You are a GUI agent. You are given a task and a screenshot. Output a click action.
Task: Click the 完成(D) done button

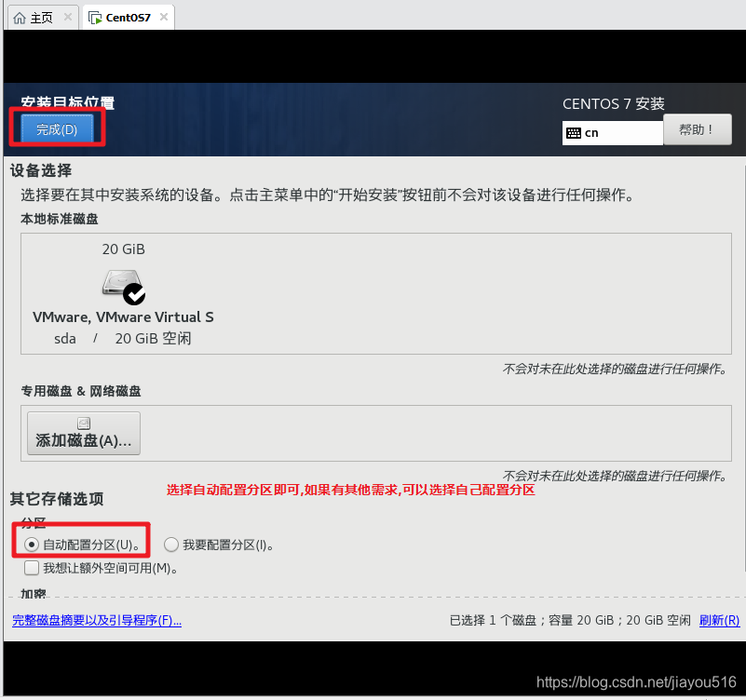click(57, 128)
